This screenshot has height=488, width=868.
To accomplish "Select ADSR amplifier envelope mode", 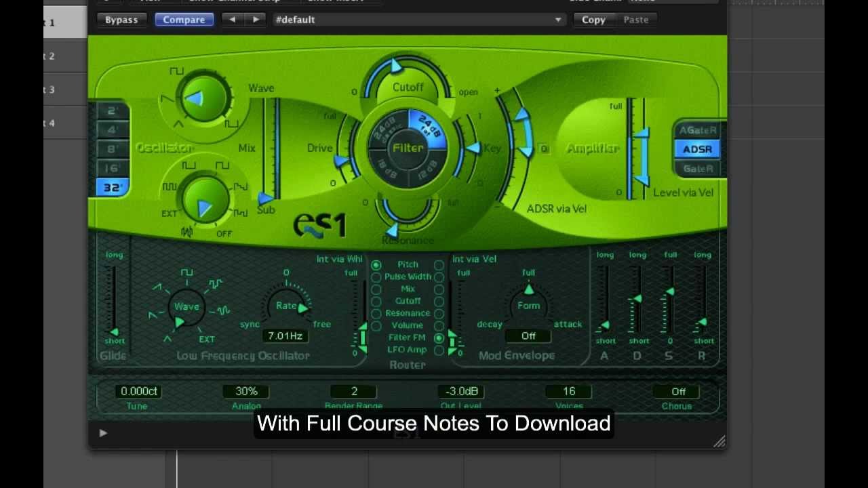I will pos(698,149).
